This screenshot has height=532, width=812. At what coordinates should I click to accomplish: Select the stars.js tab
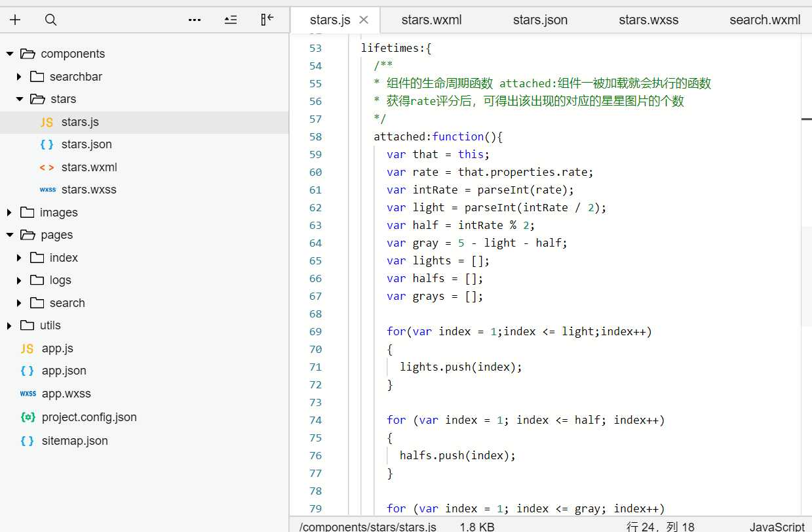tap(330, 20)
